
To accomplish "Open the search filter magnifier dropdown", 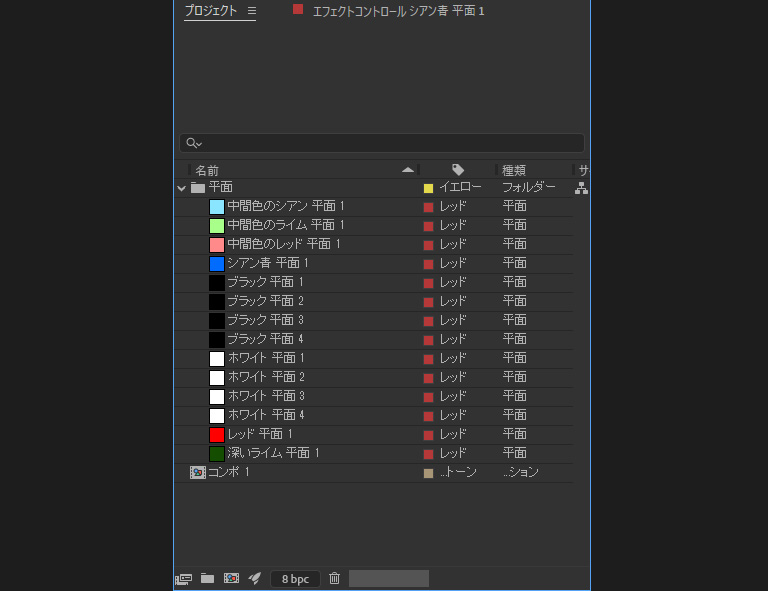I will point(194,143).
